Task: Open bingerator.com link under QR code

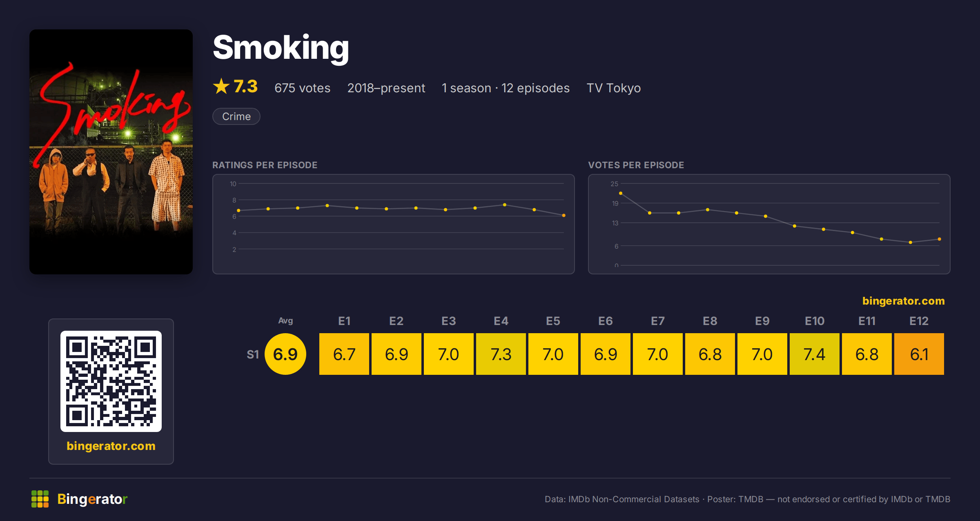Action: pos(111,446)
